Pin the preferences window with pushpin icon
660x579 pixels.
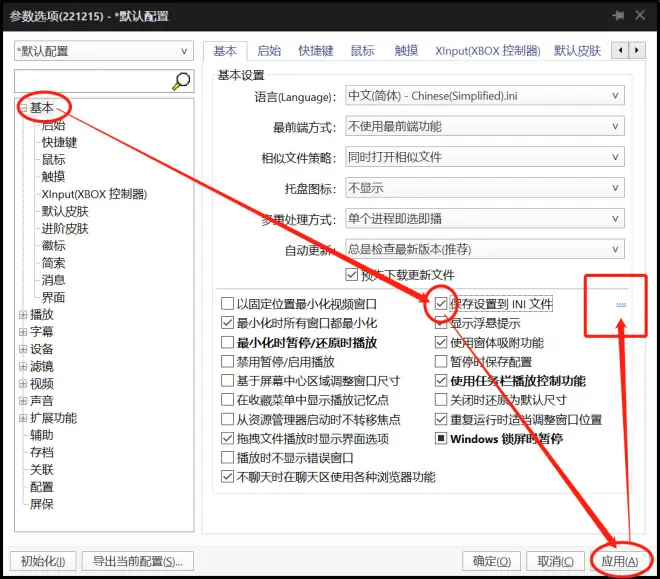618,16
